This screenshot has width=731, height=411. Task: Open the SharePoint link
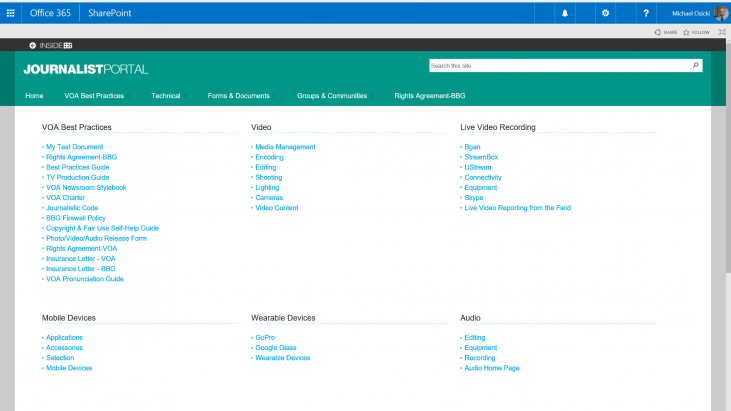coord(110,13)
